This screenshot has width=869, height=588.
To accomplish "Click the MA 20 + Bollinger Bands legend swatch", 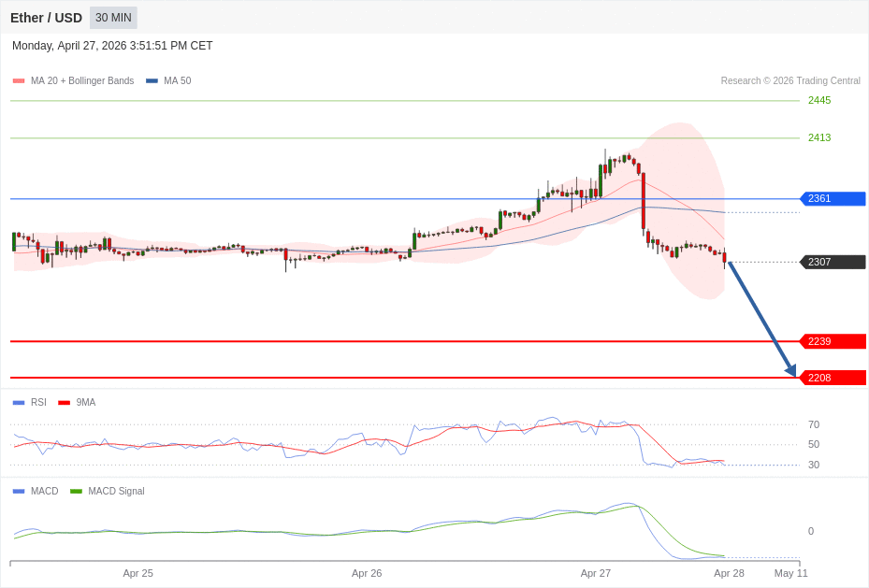I will 19,81.
